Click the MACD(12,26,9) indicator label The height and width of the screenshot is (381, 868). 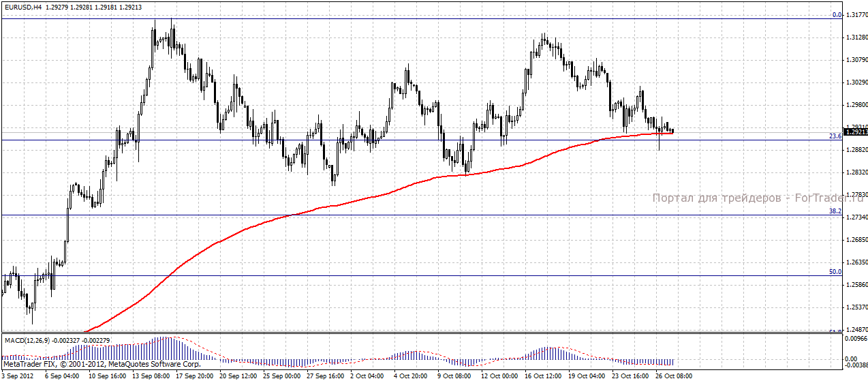(x=26, y=339)
